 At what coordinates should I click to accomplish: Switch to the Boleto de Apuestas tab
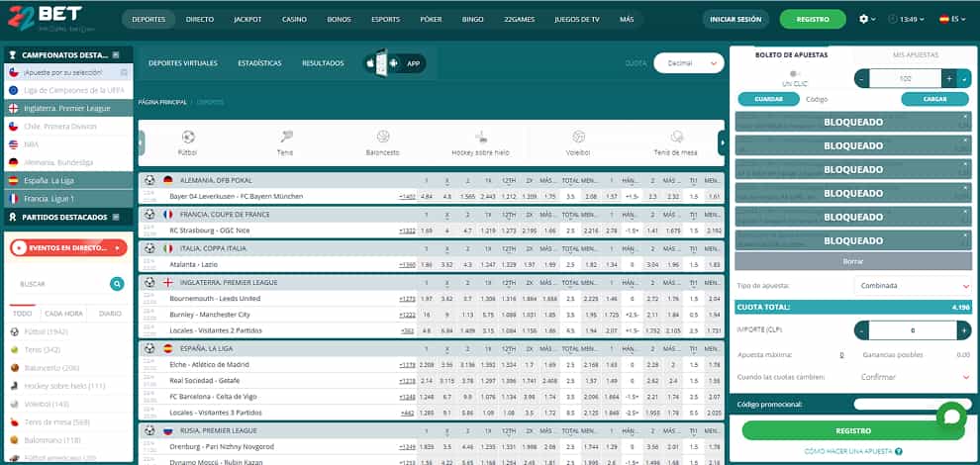[x=791, y=55]
